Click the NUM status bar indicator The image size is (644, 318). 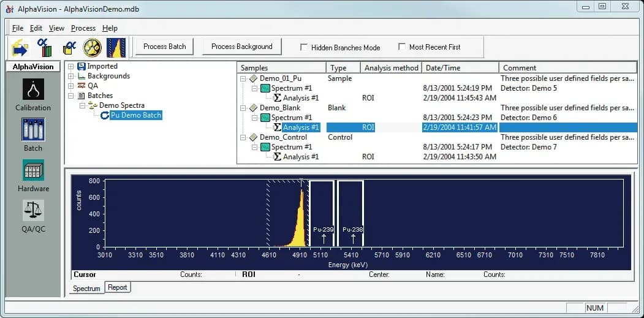point(595,308)
